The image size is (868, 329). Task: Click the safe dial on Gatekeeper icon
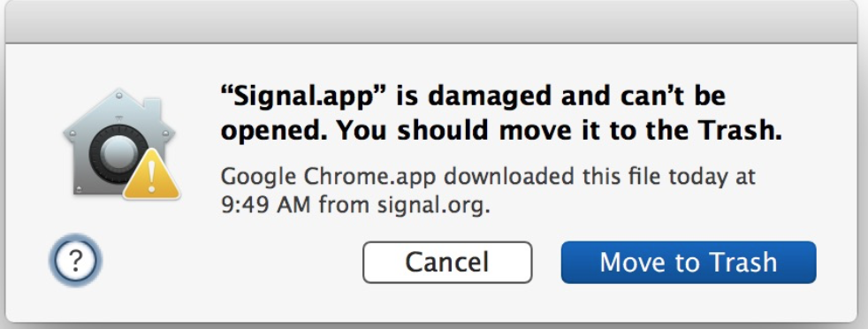118,153
